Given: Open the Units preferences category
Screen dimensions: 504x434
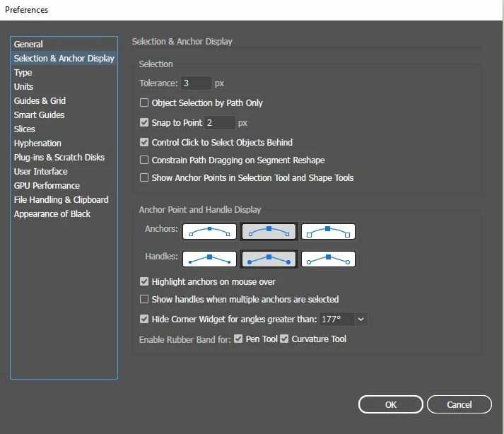Looking at the screenshot, I should point(64,86).
